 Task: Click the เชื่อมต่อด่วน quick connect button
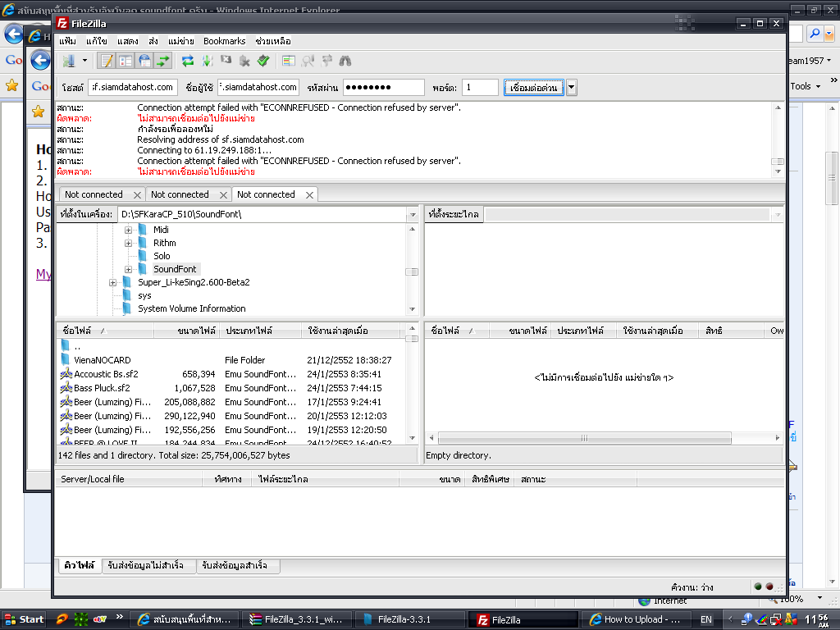tap(533, 87)
